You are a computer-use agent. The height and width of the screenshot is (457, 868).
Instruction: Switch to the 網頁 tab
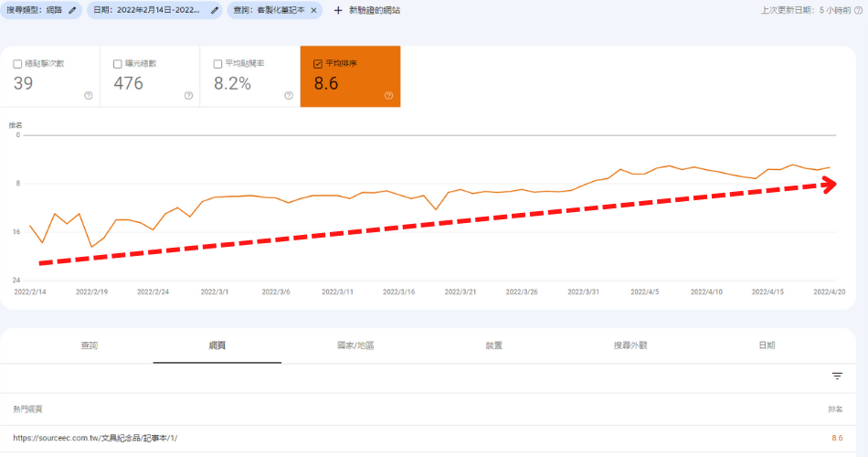[x=217, y=345]
